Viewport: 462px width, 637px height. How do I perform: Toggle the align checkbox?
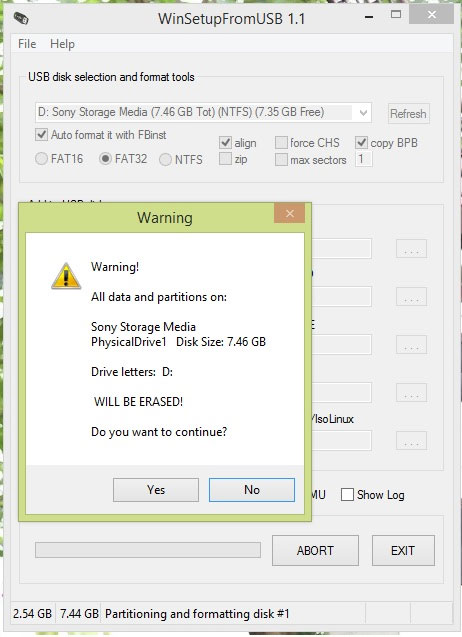[x=225, y=143]
